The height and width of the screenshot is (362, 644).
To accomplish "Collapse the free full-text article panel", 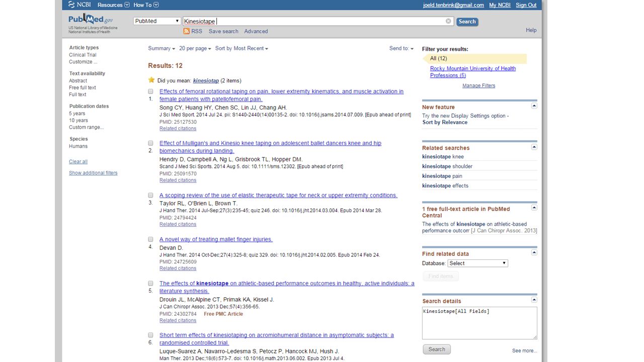I will [x=534, y=208].
